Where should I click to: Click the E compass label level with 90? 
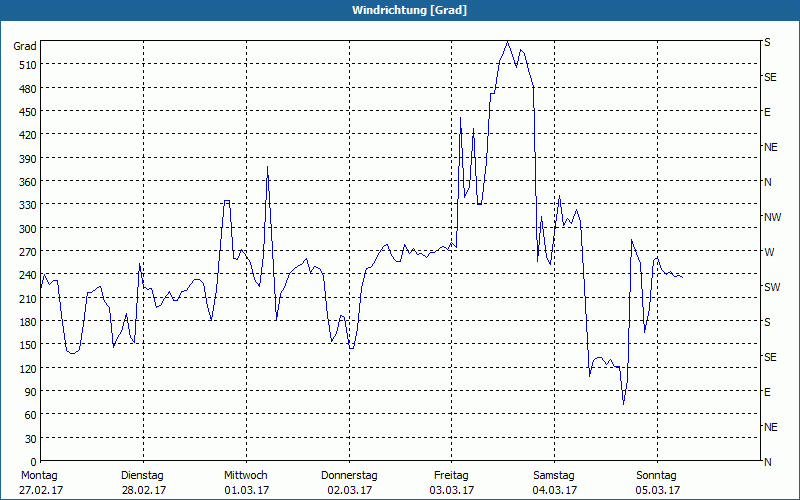(767, 392)
